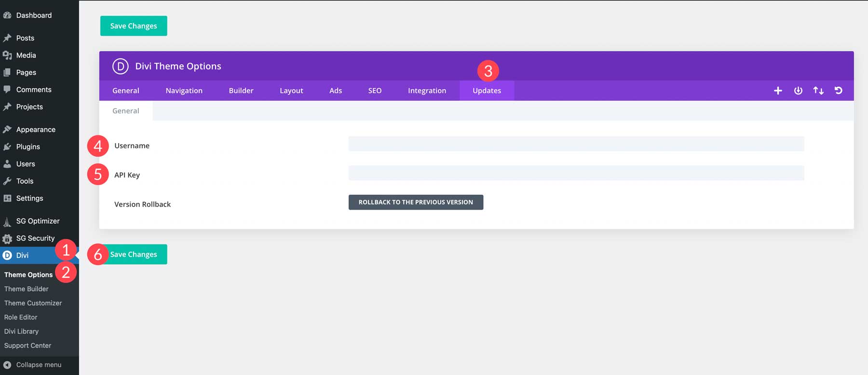868x375 pixels.
Task: Click the Pages sidebar icon
Action: (x=7, y=72)
